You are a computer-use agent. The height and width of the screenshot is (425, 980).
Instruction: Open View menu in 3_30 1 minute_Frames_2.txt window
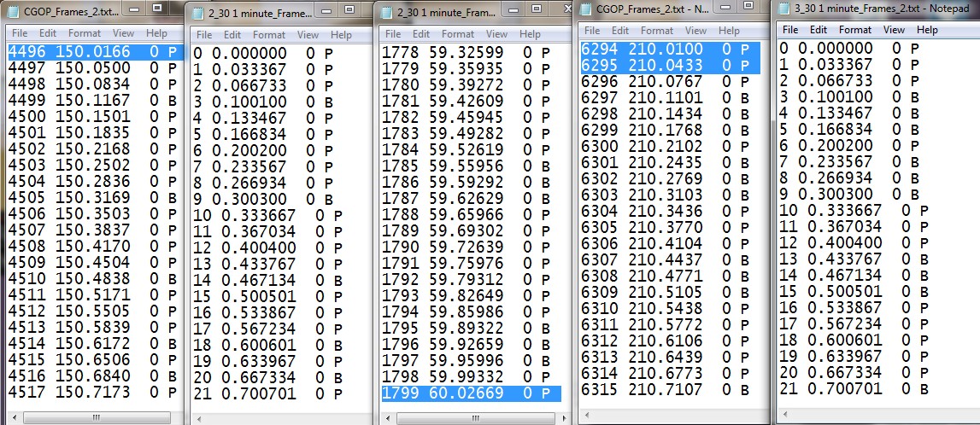[895, 30]
